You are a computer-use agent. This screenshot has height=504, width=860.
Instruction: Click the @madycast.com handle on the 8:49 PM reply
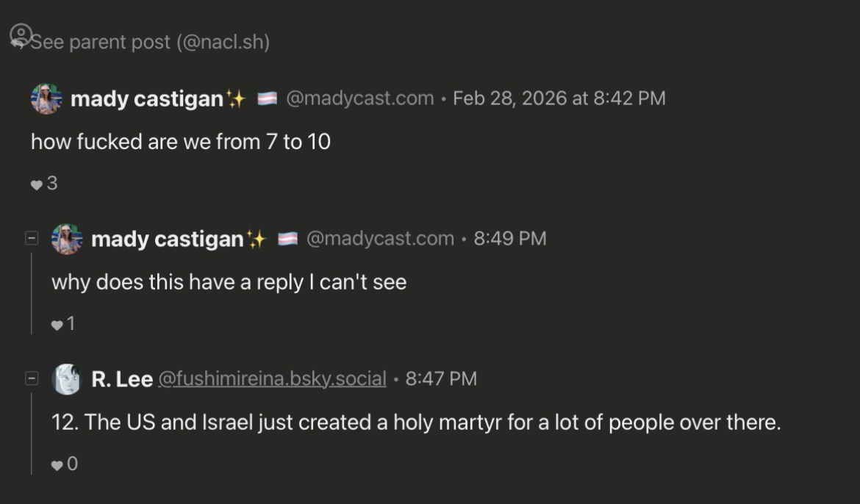[x=380, y=239]
